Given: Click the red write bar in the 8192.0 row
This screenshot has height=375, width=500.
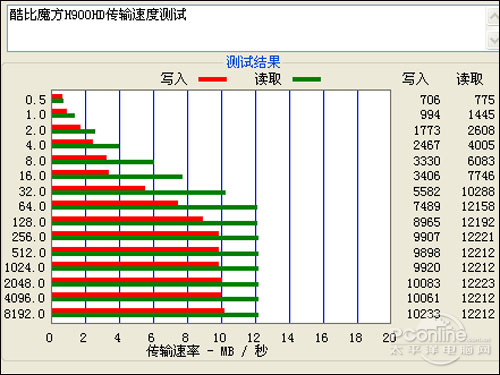Looking at the screenshot, I should coord(138,311).
